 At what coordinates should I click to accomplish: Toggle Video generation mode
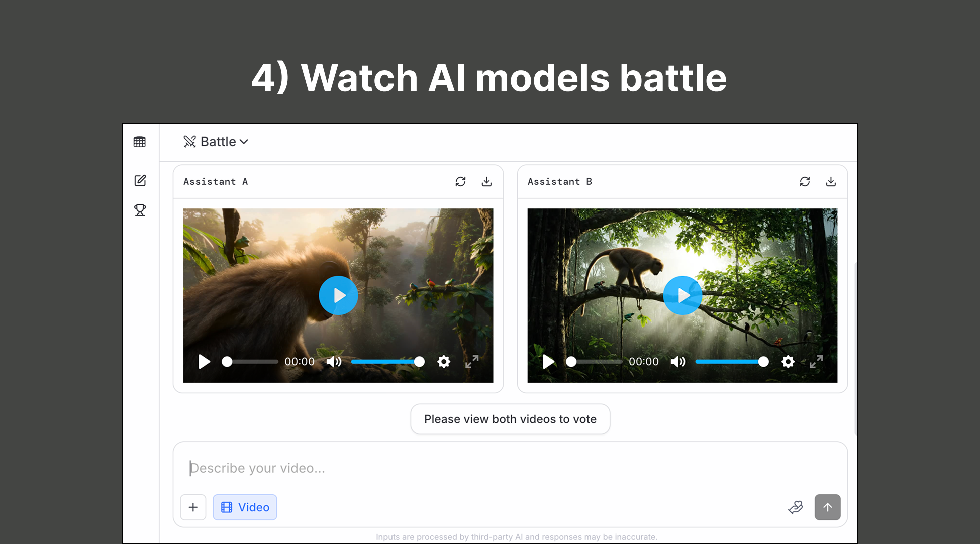[245, 507]
